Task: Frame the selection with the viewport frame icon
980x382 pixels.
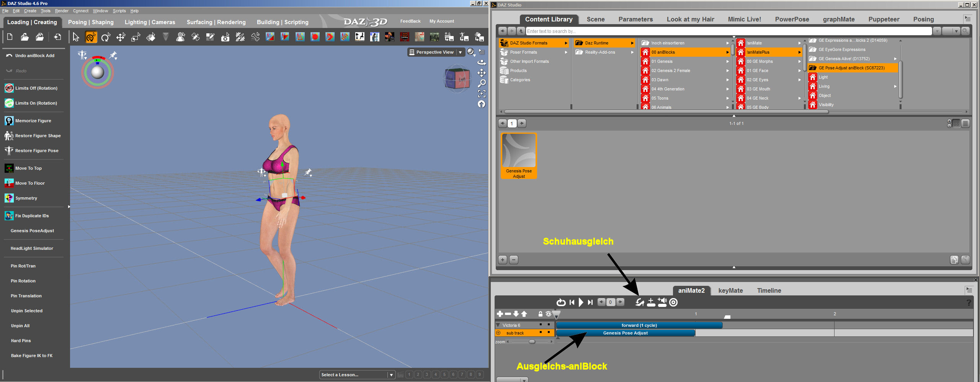Action: point(482,93)
